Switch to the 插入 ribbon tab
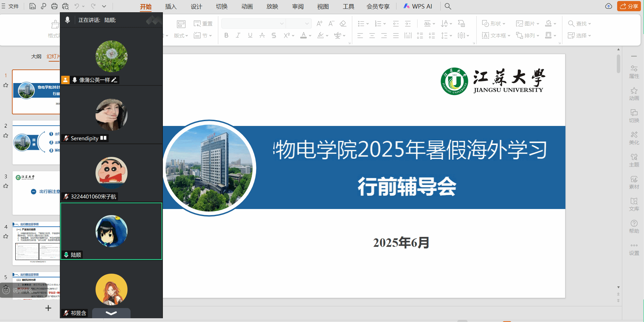644x322 pixels. pos(171,6)
